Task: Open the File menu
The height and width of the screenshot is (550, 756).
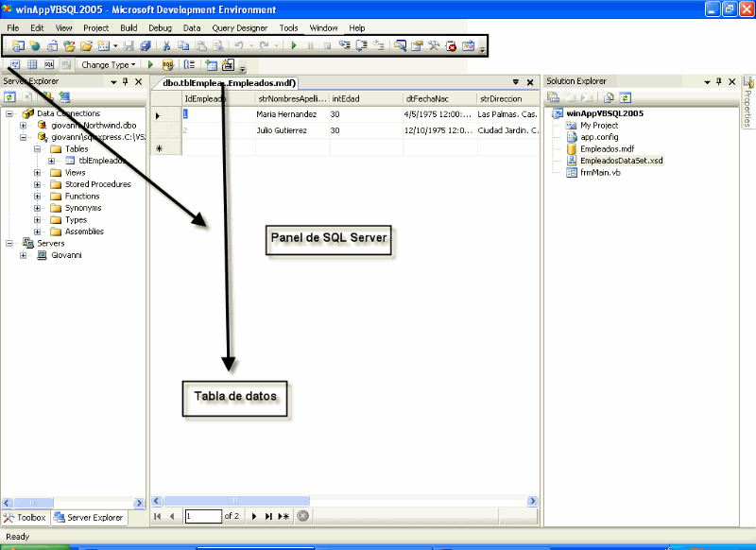Action: pos(13,28)
